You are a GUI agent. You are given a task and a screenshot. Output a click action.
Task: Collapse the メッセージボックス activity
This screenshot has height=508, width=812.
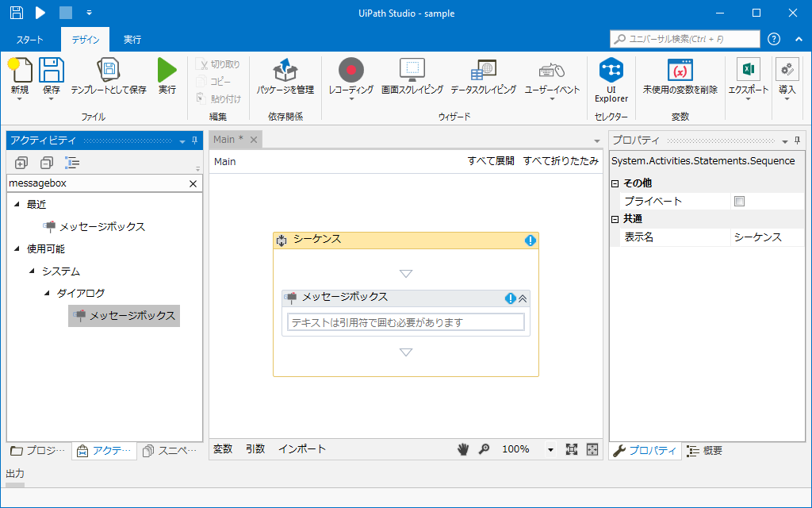click(x=523, y=298)
